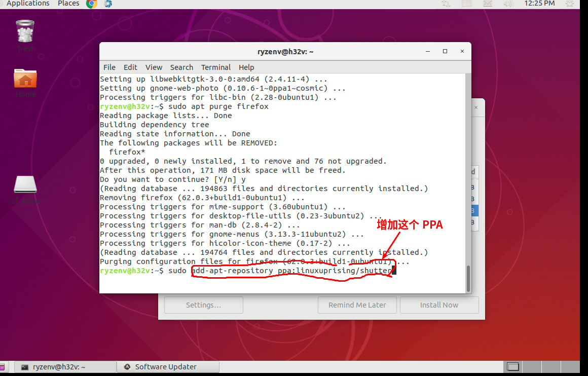Click 'Setting up gnome-web-photo' line
The width and height of the screenshot is (588, 376).
coord(223,88)
